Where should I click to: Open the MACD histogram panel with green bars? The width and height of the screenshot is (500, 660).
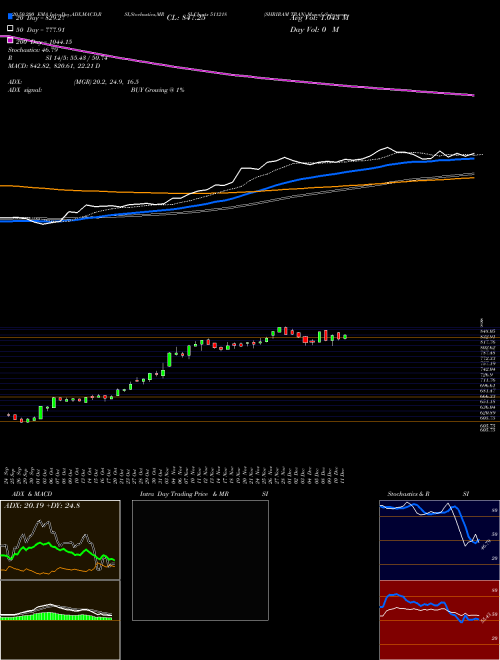60,620
